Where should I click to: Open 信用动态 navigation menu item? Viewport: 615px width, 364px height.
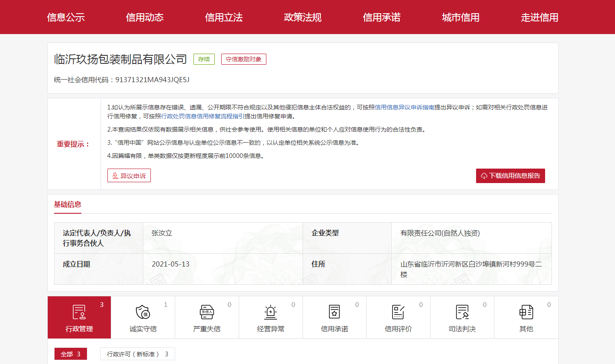coord(144,17)
